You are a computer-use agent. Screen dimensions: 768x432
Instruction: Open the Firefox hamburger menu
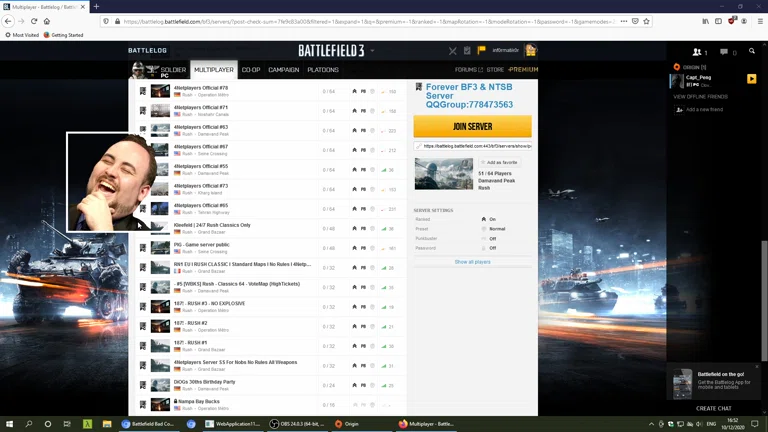pos(760,21)
